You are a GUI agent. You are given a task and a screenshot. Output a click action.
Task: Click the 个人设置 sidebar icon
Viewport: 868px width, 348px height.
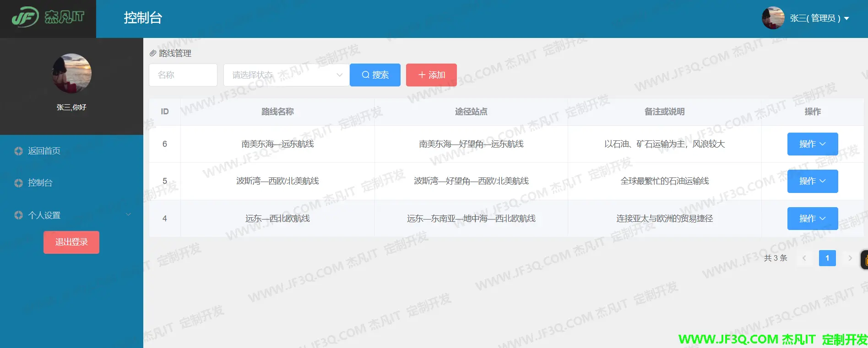click(18, 215)
